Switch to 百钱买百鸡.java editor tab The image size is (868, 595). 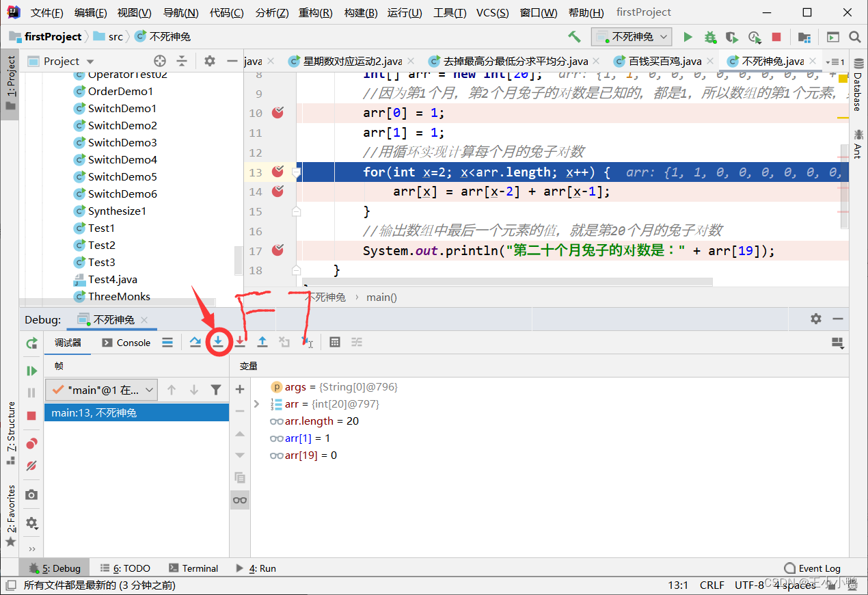click(664, 62)
